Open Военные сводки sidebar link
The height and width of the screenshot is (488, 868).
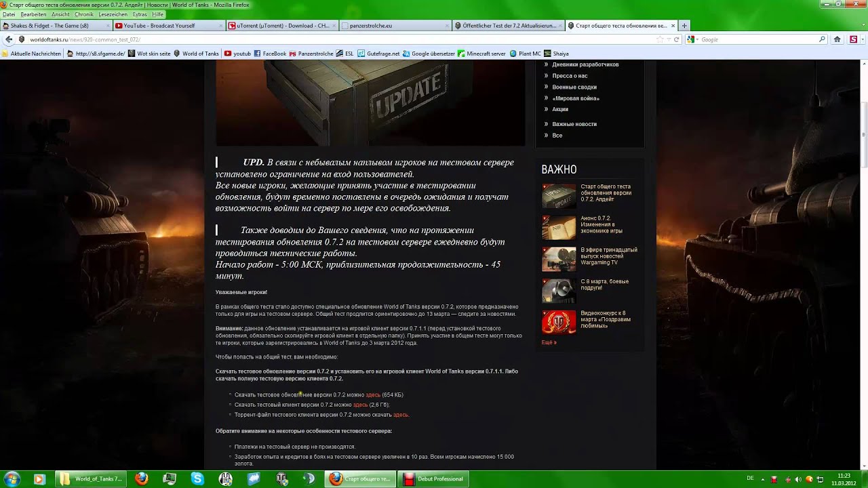click(574, 87)
